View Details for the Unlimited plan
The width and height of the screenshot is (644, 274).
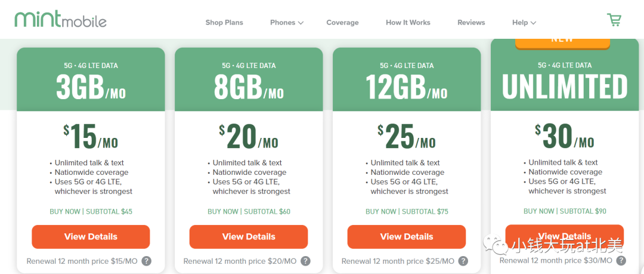(x=564, y=236)
